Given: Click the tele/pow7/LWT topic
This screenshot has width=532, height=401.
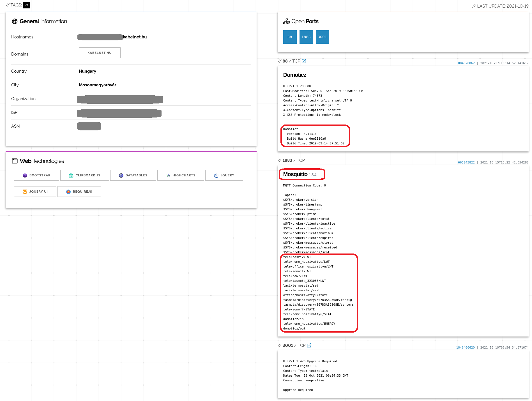Looking at the screenshot, I should [x=295, y=276].
